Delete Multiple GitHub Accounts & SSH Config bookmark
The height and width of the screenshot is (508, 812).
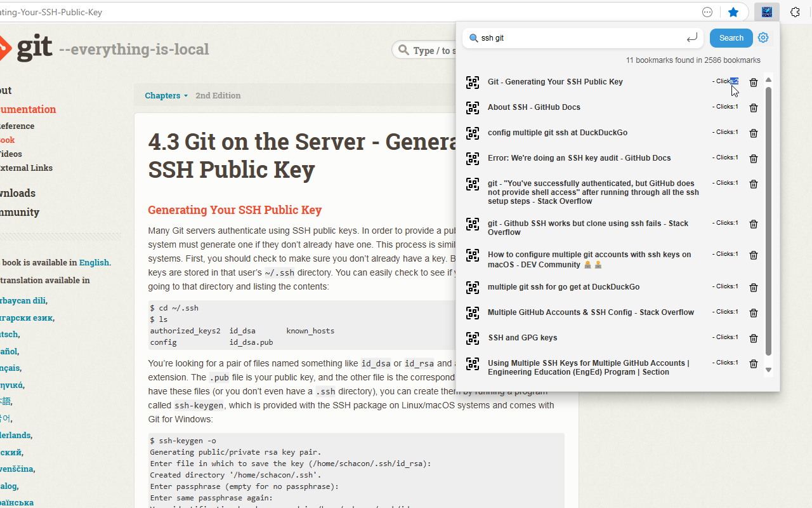point(754,313)
